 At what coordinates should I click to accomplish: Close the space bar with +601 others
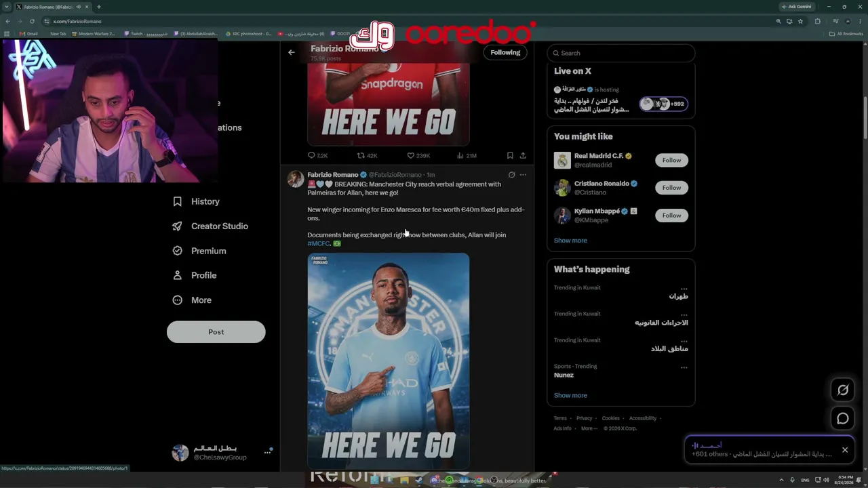point(845,450)
